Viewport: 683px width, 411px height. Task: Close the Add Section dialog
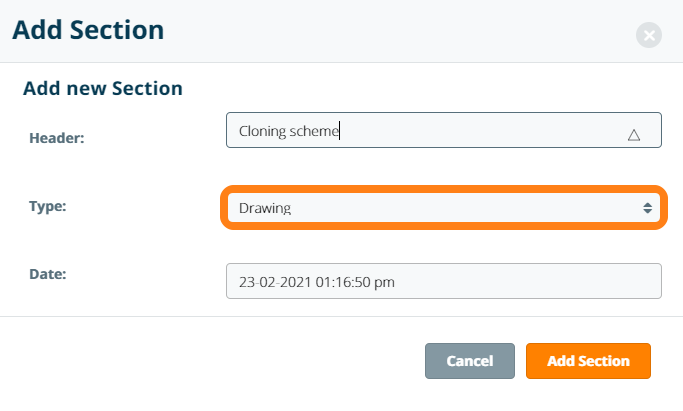pyautogui.click(x=649, y=36)
